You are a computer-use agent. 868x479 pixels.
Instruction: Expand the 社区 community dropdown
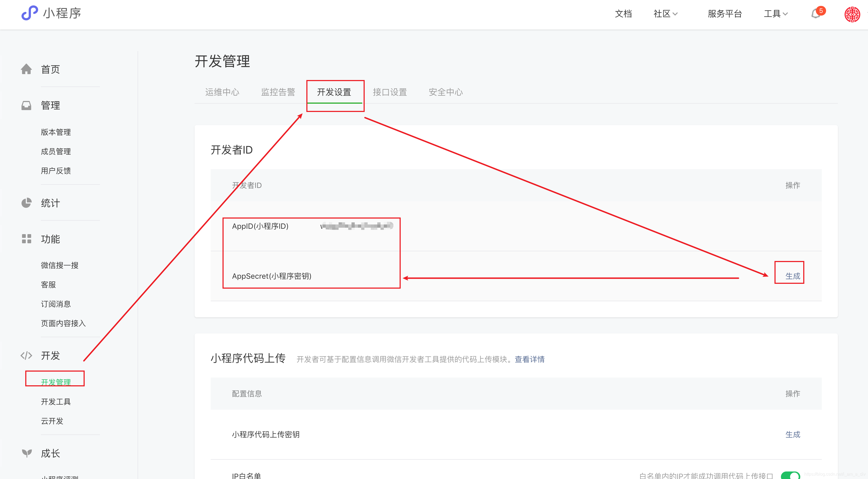[x=665, y=14]
